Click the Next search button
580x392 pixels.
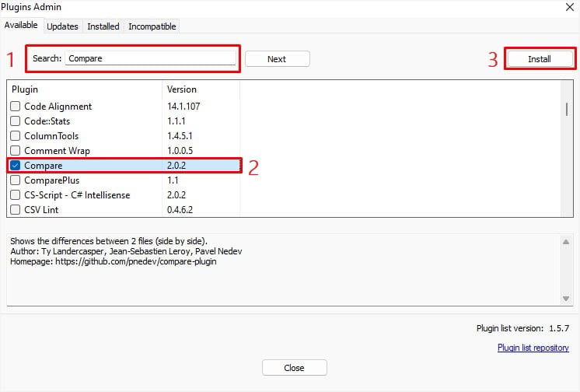277,59
